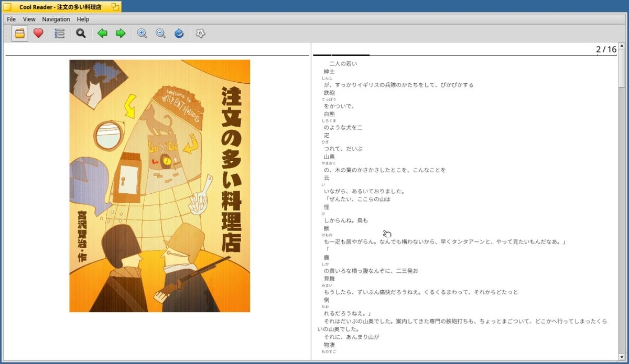Open the text search magnifier tool
The image size is (629, 364).
point(81,34)
